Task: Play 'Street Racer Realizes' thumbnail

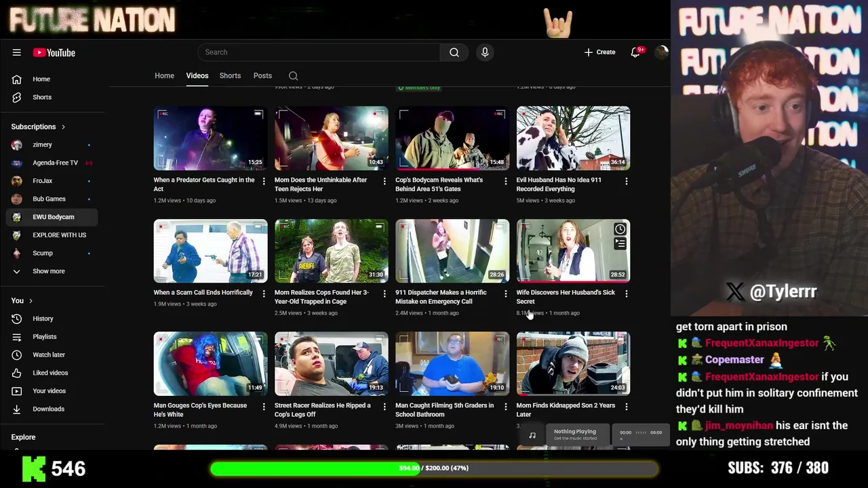Action: 332,364
